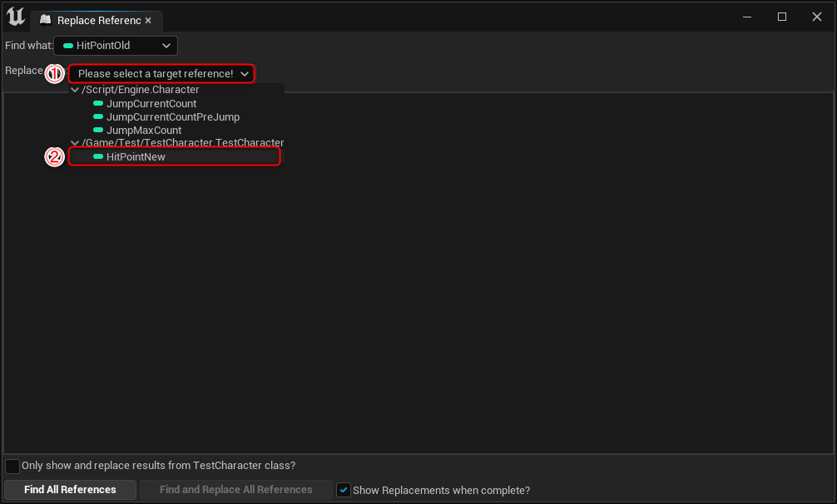
Task: Close the window with the X button
Action: coord(817,17)
